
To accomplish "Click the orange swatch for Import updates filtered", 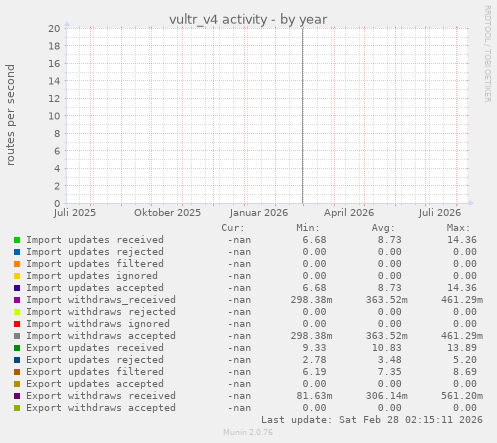I will pos(17,264).
